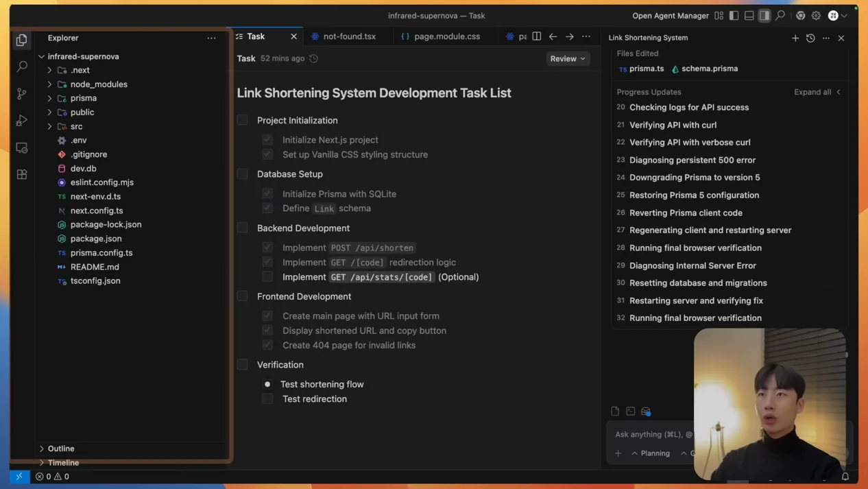The image size is (868, 489).
Task: Open the Run and Debug view
Action: pyautogui.click(x=22, y=120)
